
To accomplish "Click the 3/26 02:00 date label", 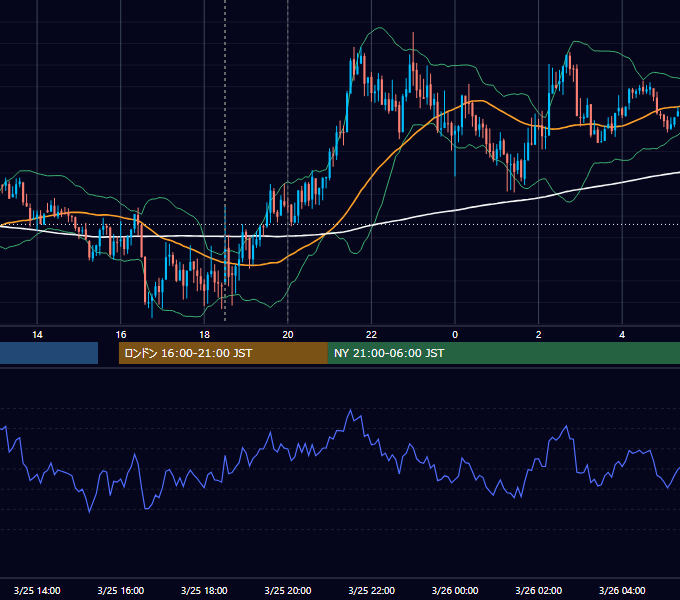I will point(539,590).
